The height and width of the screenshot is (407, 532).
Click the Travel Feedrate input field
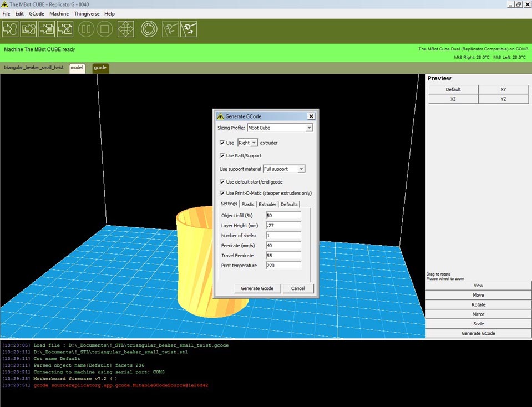pyautogui.click(x=283, y=256)
